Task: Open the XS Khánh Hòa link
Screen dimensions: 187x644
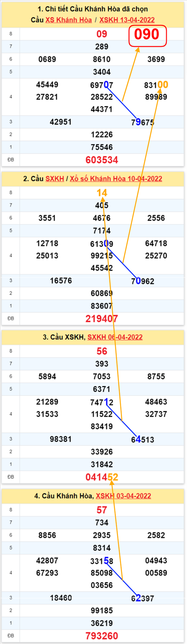Action: pos(69,20)
